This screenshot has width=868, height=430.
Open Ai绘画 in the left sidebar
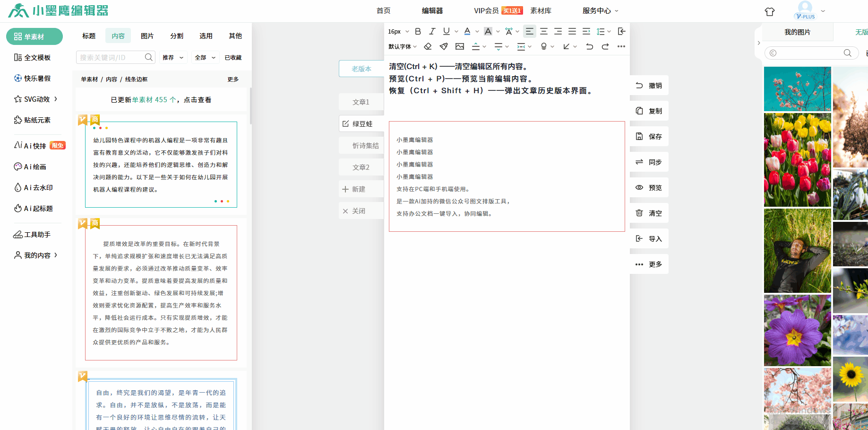coord(30,167)
